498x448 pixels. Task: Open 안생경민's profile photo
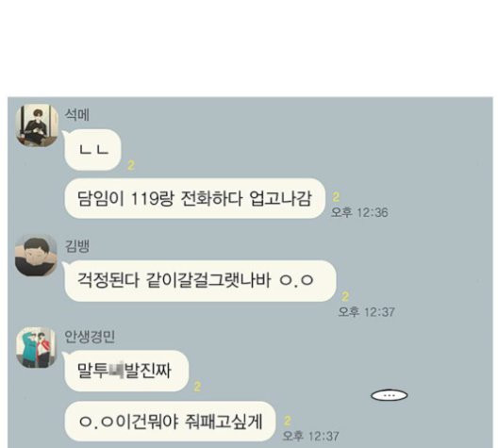tap(37, 348)
